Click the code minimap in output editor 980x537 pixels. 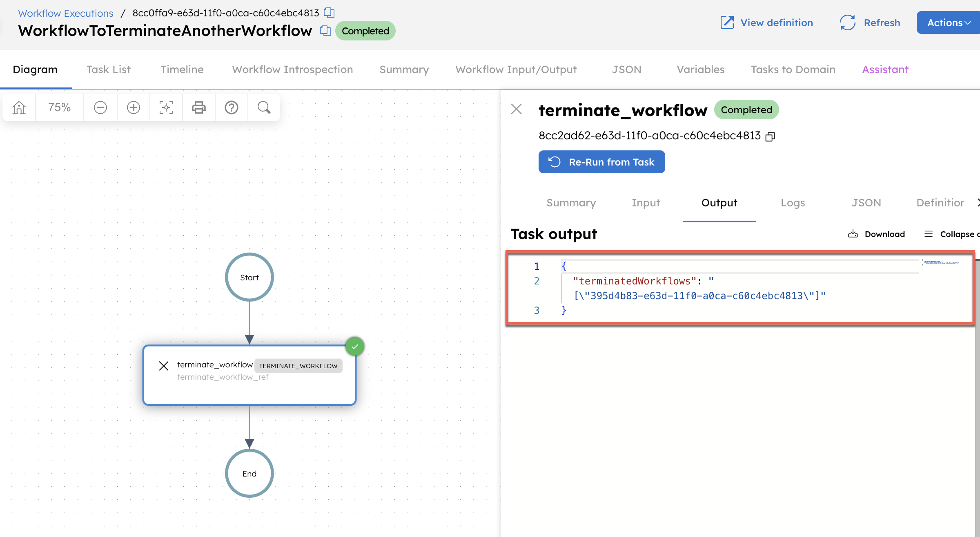click(x=940, y=262)
